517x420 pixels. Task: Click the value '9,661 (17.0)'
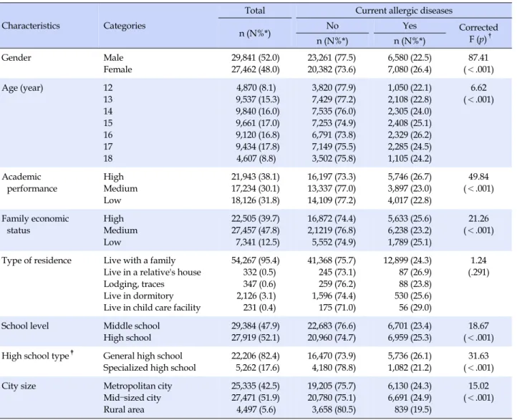click(x=258, y=123)
